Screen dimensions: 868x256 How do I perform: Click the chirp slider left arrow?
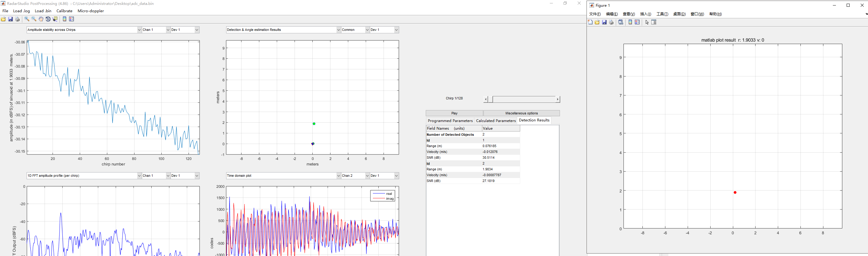tap(486, 99)
